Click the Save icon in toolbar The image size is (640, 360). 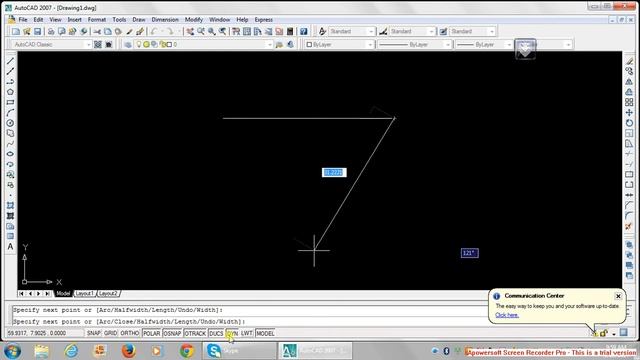click(x=38, y=31)
